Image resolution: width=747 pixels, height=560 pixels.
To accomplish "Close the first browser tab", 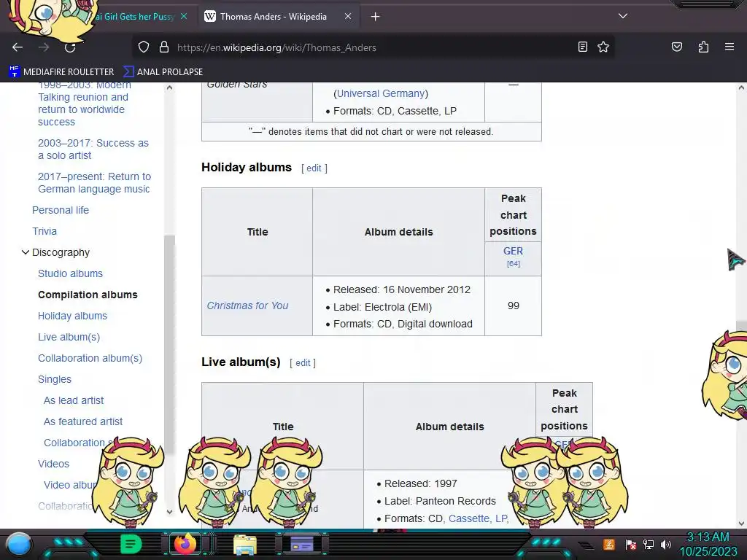I will coord(183,17).
